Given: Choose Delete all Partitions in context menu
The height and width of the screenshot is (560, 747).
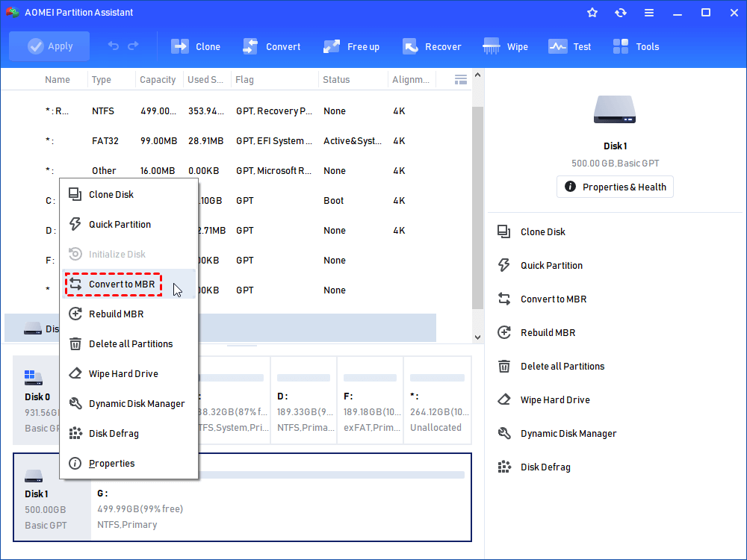Looking at the screenshot, I should click(128, 343).
